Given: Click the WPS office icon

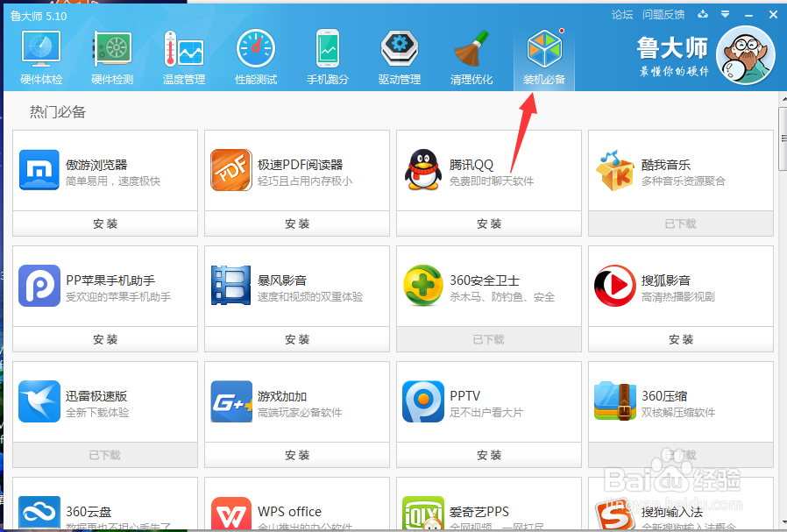Looking at the screenshot, I should 231,513.
